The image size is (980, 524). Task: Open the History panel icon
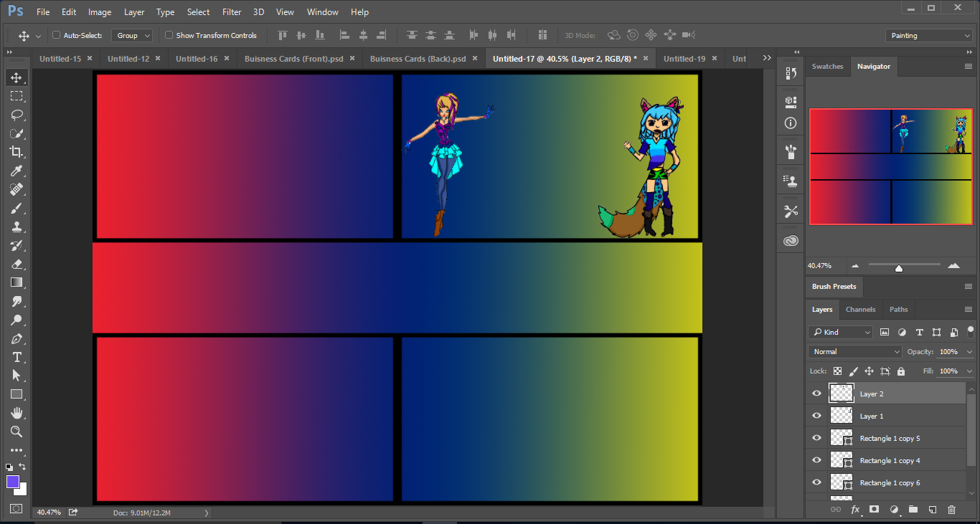(x=791, y=73)
